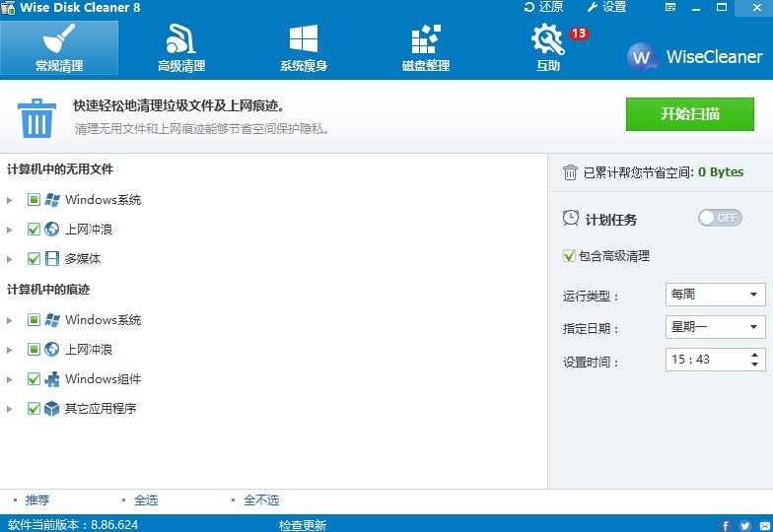Click Windows flag icon under 无用文件
773x532 pixels.
pyautogui.click(x=51, y=199)
